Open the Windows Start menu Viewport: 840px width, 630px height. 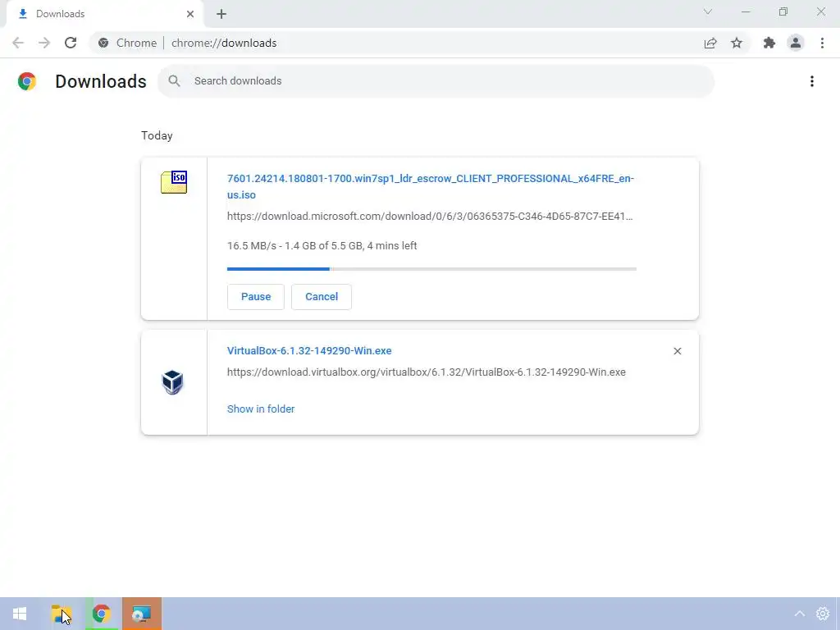coord(20,614)
